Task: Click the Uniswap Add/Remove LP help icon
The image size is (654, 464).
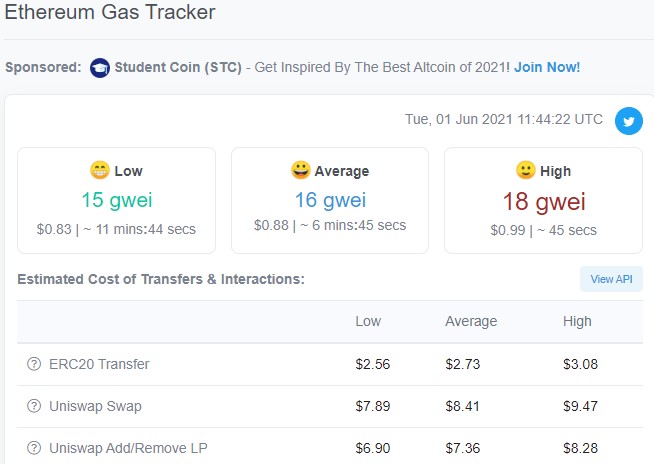Action: pos(34,448)
